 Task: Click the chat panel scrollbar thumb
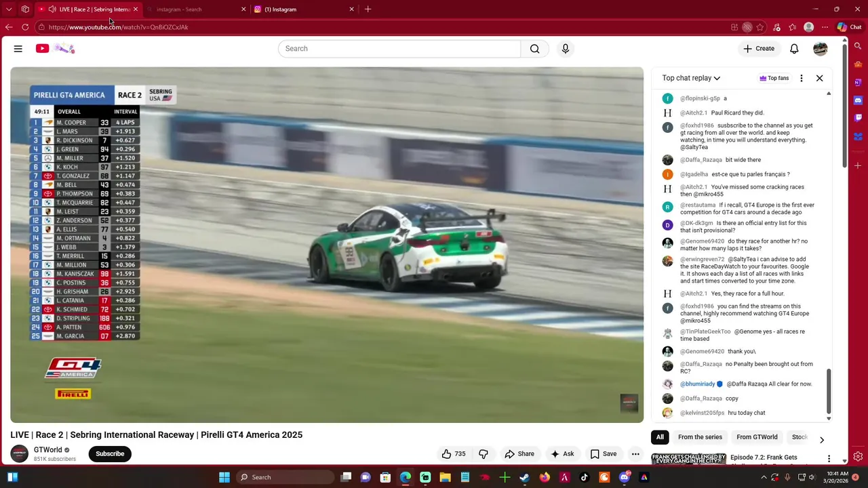[x=829, y=391]
